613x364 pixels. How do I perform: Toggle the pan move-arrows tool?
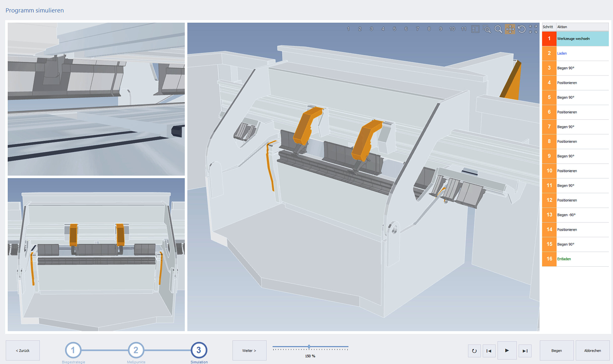pyautogui.click(x=510, y=29)
